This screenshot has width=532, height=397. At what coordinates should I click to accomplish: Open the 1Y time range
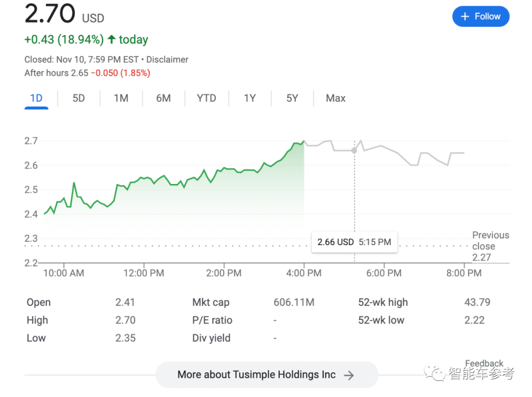coord(250,98)
